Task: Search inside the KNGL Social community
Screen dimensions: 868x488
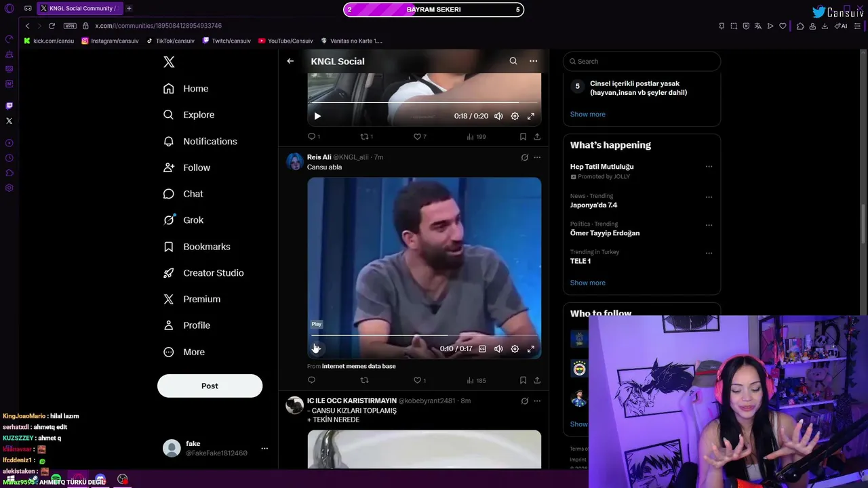Action: [x=513, y=61]
